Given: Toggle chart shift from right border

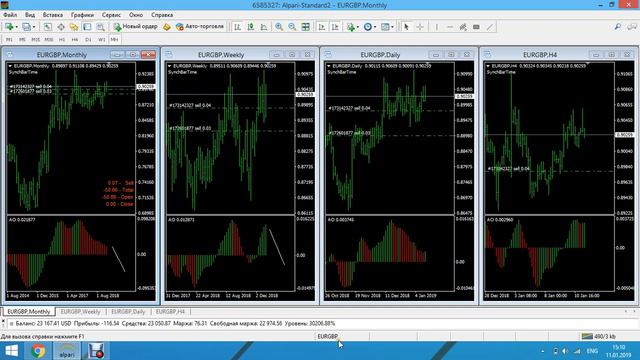Looking at the screenshot, I should (335, 27).
